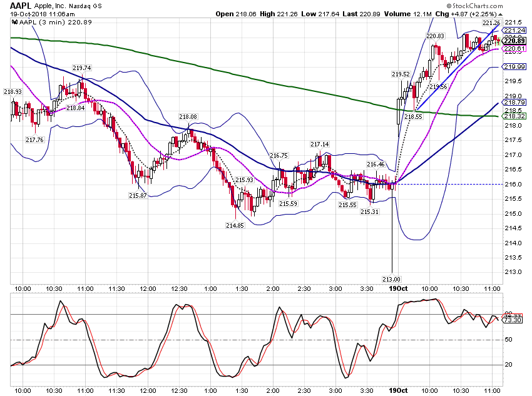The image size is (532, 396).
Task: Click the 221.24 upper band axis tag
Action: pyautogui.click(x=514, y=31)
